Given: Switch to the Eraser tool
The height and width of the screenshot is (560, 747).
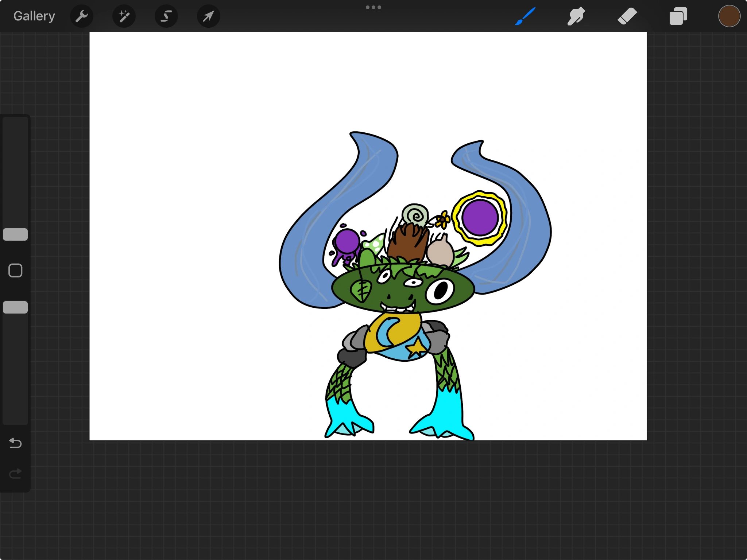Looking at the screenshot, I should click(x=627, y=16).
